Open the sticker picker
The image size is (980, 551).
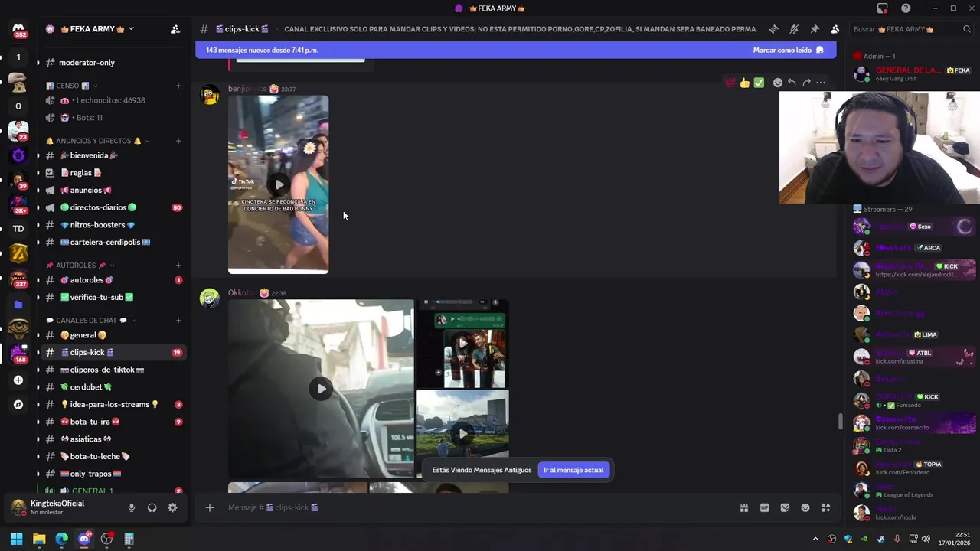click(x=785, y=507)
